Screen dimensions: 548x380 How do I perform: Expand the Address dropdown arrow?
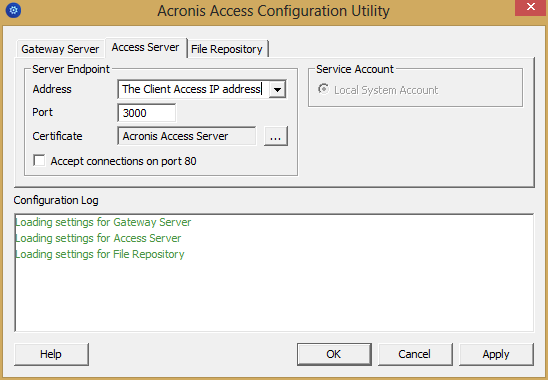277,89
